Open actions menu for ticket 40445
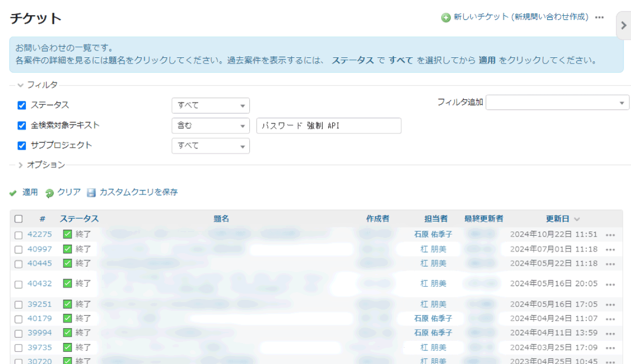This screenshot has width=631, height=364. point(610,264)
